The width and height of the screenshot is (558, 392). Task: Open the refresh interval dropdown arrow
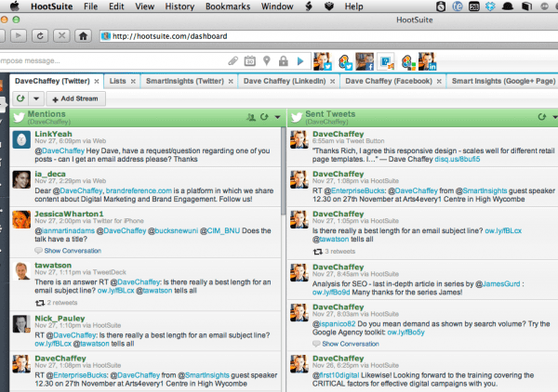coord(36,98)
